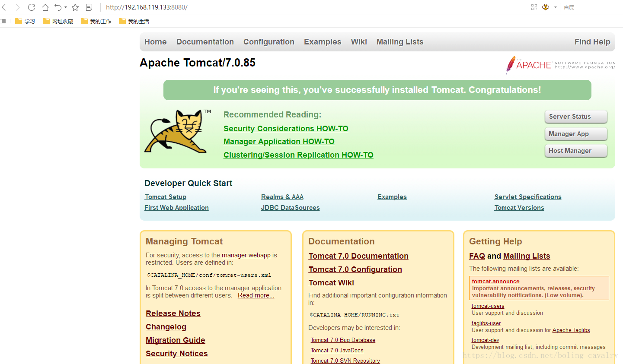Open the Servlet Specifications link
Viewport: 623px width, 364px height.
coord(528,197)
